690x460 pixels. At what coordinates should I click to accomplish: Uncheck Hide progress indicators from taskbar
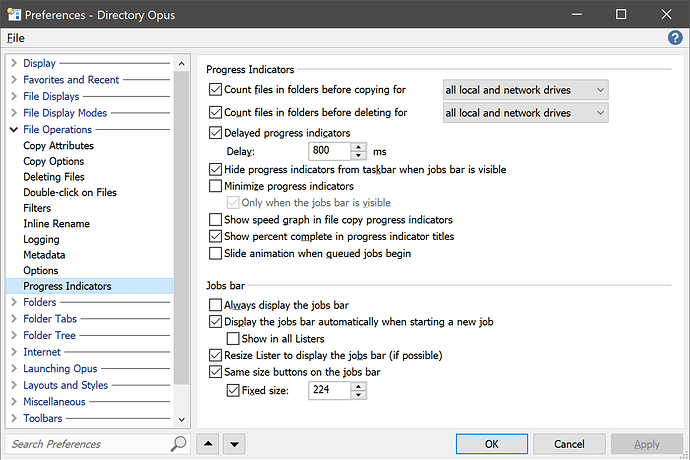point(215,169)
